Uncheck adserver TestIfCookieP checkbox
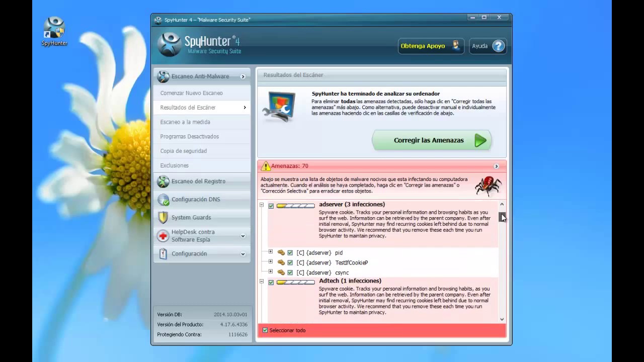 point(290,262)
